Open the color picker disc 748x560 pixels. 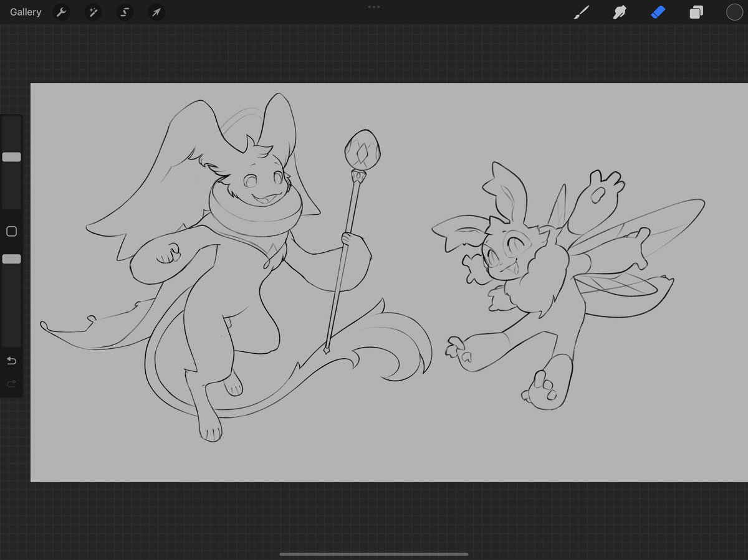[734, 12]
